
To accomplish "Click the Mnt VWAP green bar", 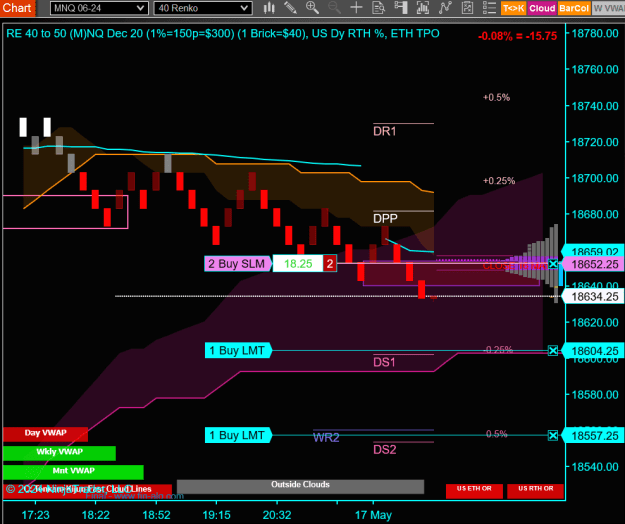I will pos(73,472).
